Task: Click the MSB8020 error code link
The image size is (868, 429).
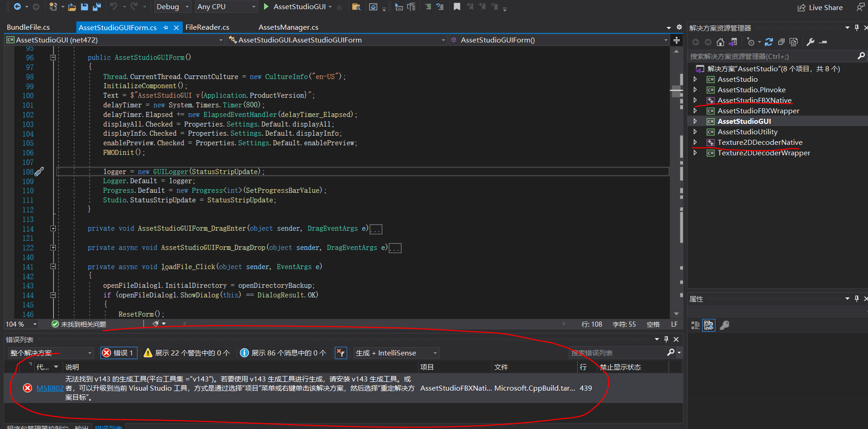Action: [50, 388]
